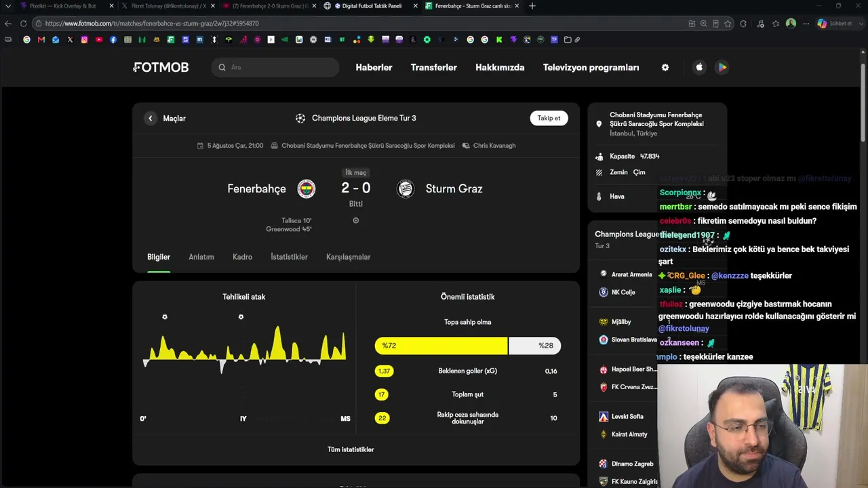Open the İstatistikler tab
This screenshot has height=488, width=868.
[x=289, y=257]
